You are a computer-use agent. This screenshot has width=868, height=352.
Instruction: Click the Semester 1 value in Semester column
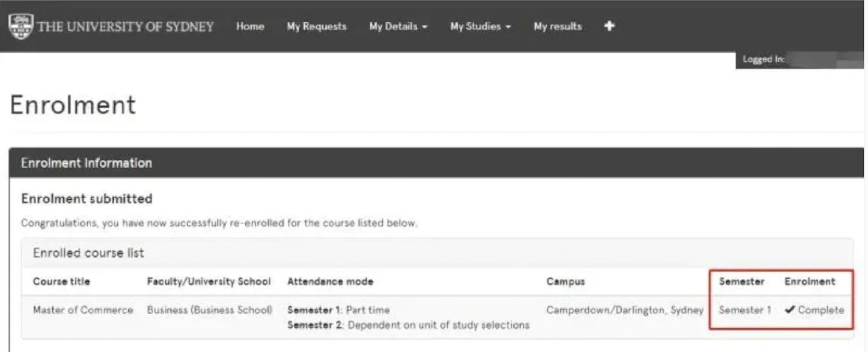(x=744, y=311)
